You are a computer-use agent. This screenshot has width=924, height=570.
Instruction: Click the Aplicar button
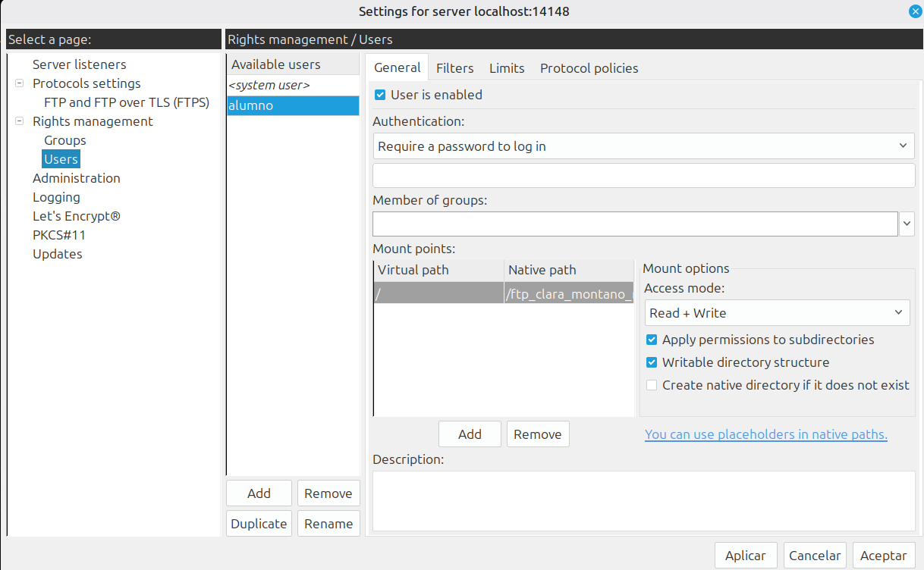pos(745,556)
